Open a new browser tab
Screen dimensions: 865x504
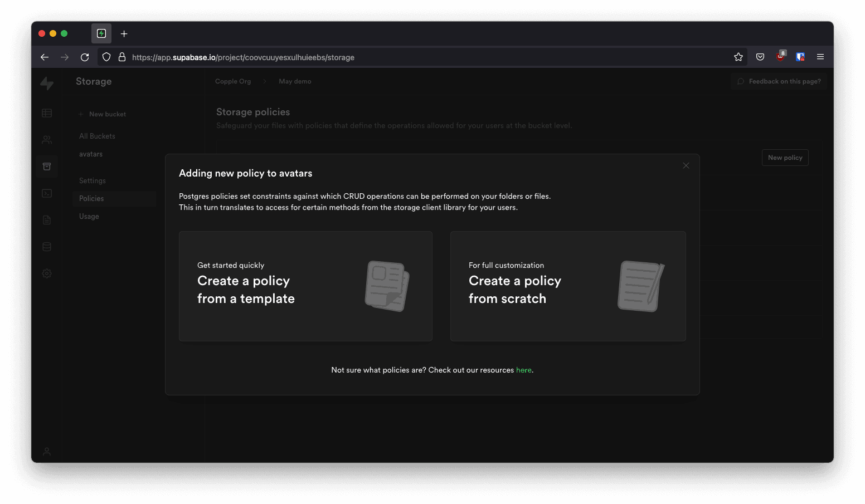[124, 33]
